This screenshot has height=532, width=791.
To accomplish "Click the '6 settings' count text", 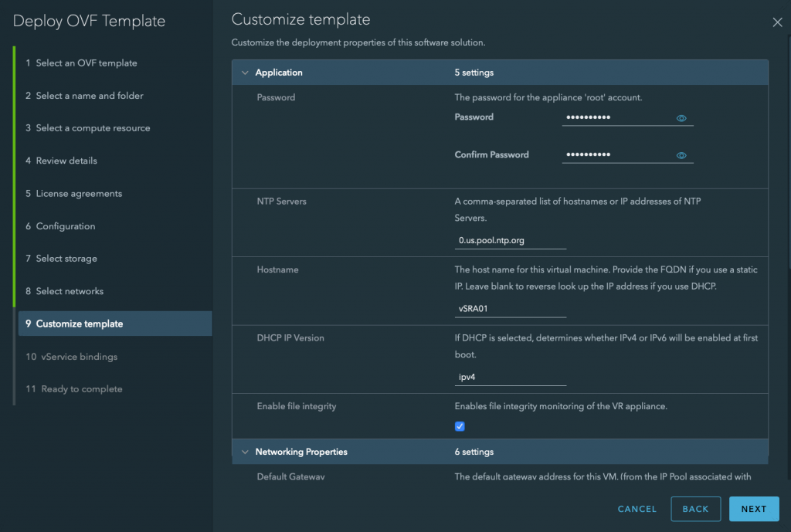I will tap(474, 452).
